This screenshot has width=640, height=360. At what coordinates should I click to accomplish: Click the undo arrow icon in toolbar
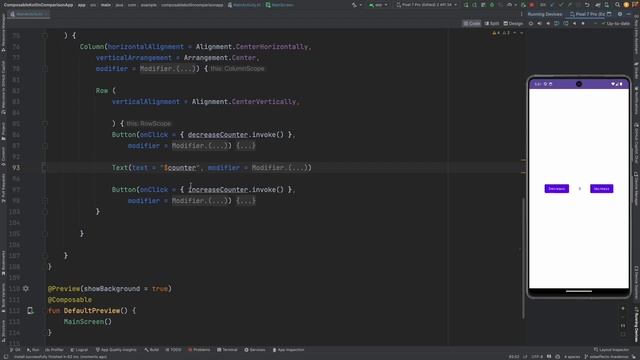click(x=587, y=5)
